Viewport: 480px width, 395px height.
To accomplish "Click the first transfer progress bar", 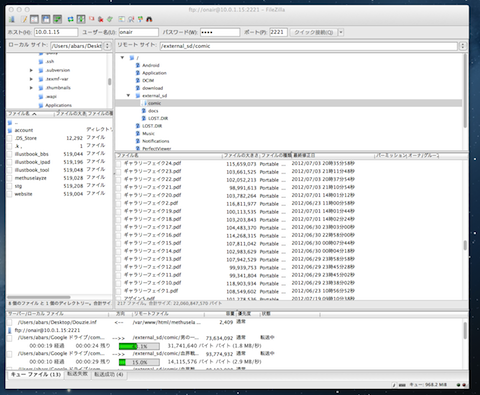I will tap(139, 346).
